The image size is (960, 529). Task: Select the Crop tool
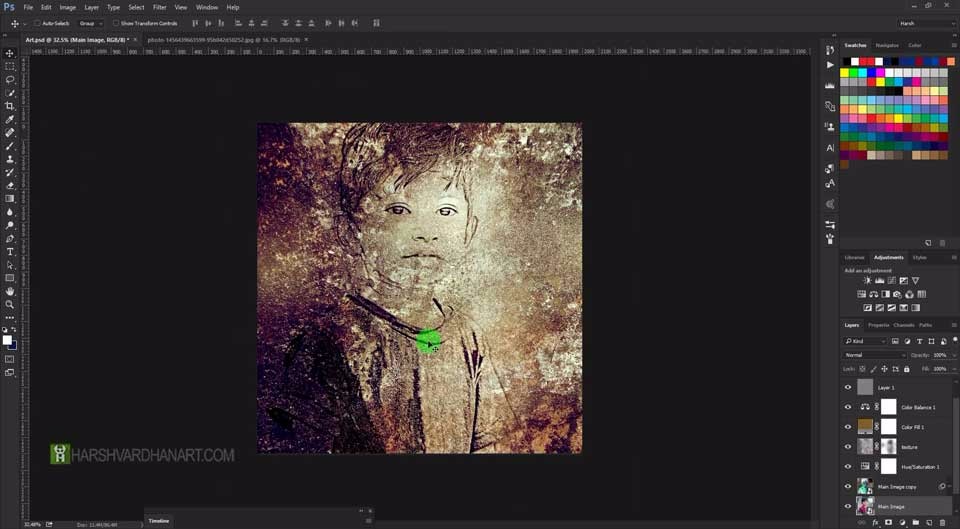click(x=10, y=106)
